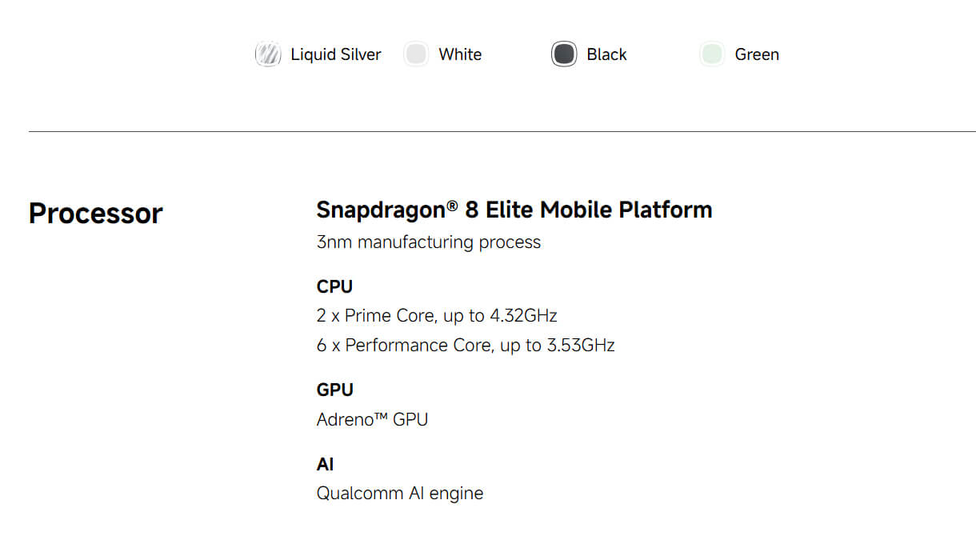Pick the Black color swatch

click(564, 54)
